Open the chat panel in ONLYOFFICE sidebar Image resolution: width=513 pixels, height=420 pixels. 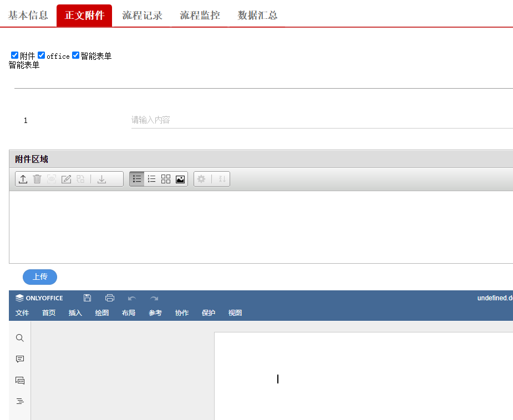(20, 381)
